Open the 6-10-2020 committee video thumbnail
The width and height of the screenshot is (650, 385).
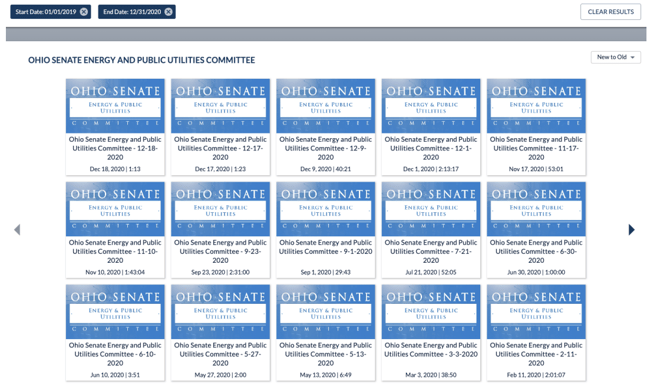tap(115, 312)
